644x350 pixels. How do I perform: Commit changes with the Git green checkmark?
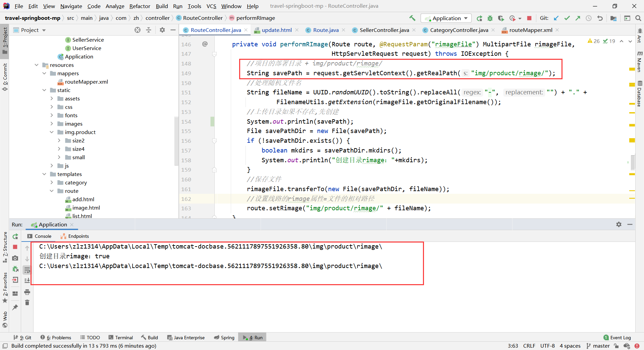567,18
